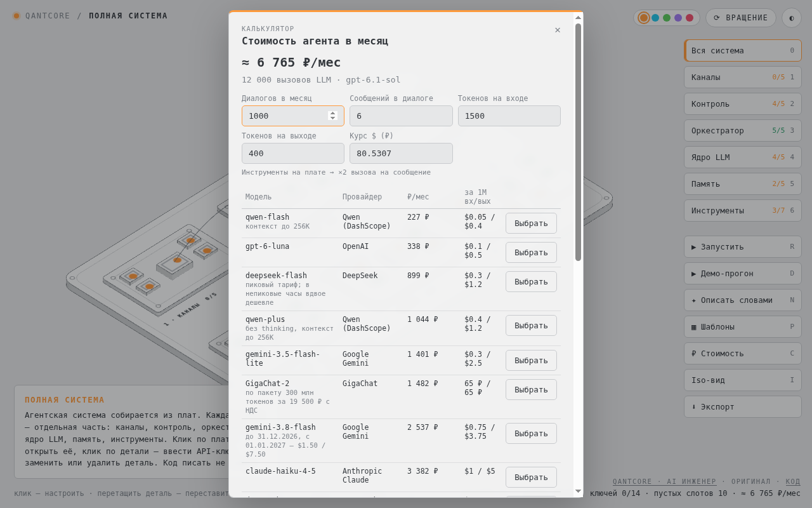The image size is (812, 508).
Task: Select deepseek-flash via its Выбрать button
Action: click(531, 281)
